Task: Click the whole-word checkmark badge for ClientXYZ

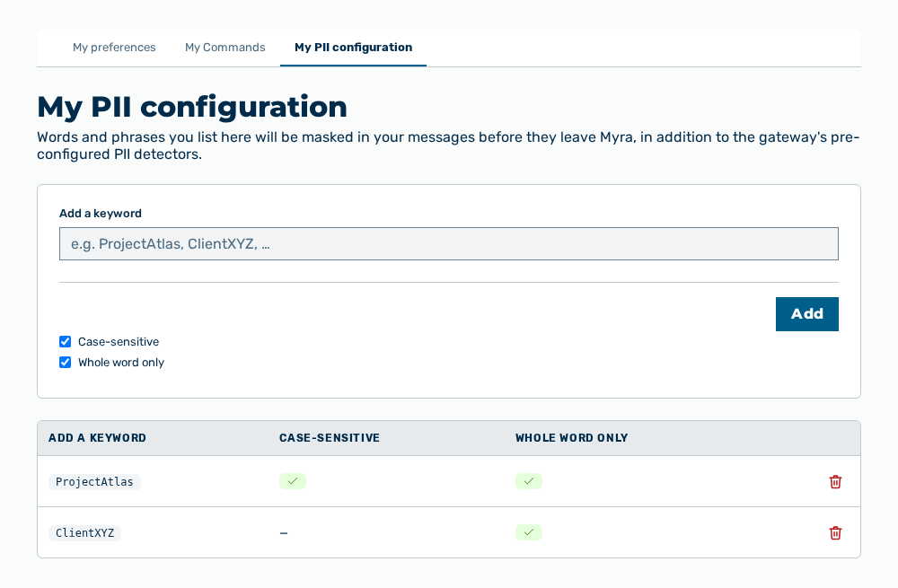Action: (529, 531)
